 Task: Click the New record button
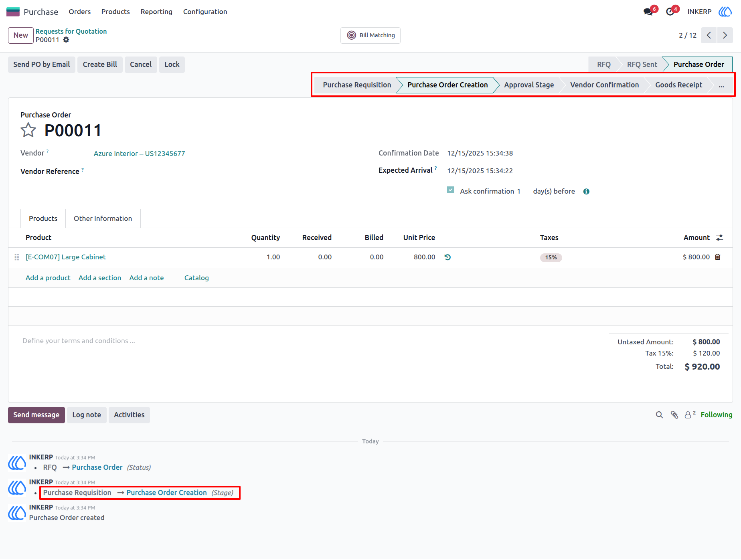tap(21, 35)
